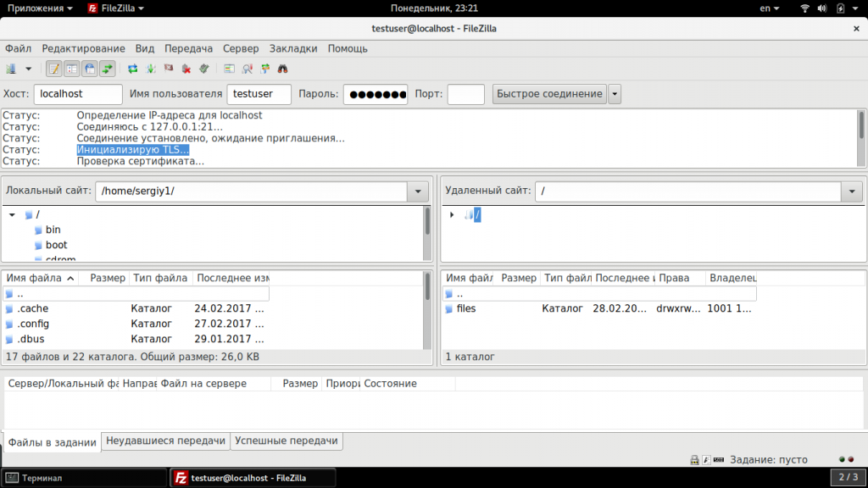Screen dimensions: 868x488
Task: Open the directory listing filters icon
Action: [229, 69]
